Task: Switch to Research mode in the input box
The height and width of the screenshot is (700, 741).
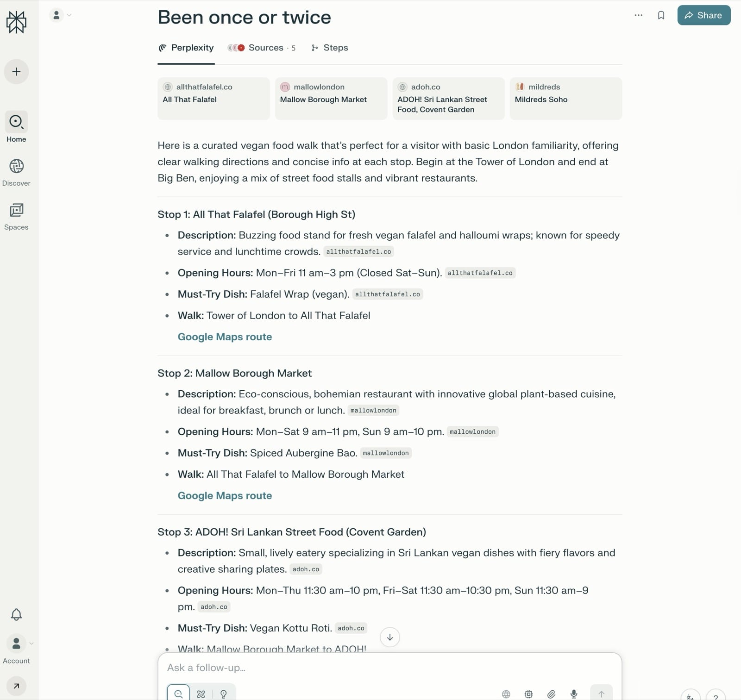Action: click(x=201, y=694)
